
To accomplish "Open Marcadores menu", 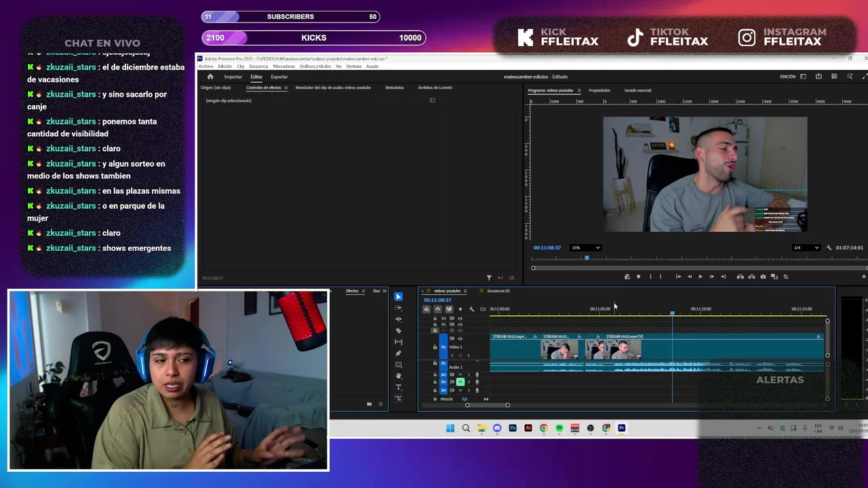I will click(284, 66).
